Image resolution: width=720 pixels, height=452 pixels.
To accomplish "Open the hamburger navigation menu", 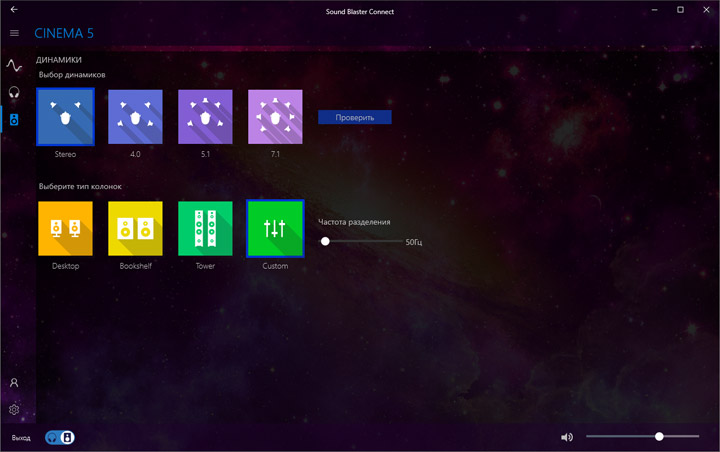I will pyautogui.click(x=14, y=33).
